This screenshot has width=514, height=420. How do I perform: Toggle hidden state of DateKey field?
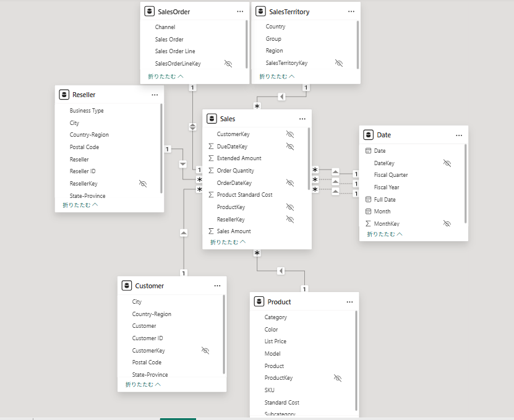pyautogui.click(x=447, y=163)
